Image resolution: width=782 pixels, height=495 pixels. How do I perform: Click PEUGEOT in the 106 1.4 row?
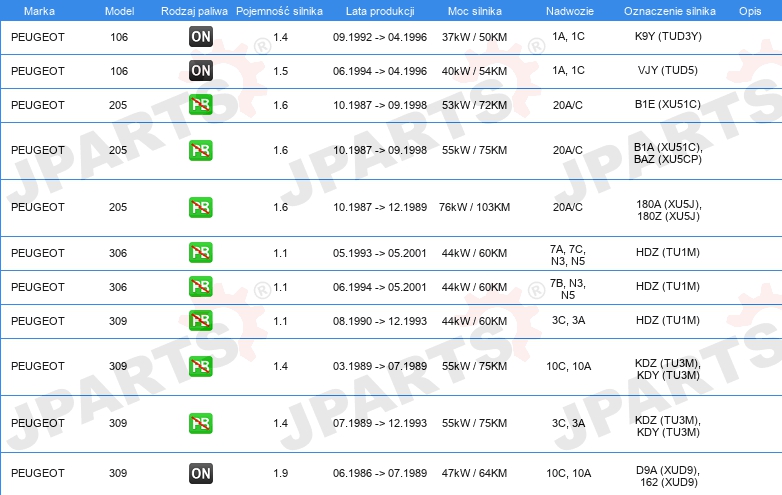coord(38,37)
